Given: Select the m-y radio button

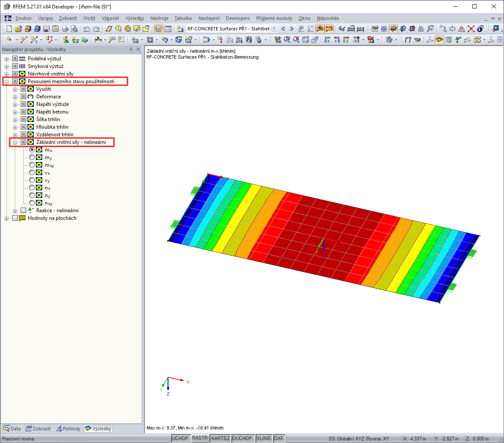Looking at the screenshot, I should [32, 157].
